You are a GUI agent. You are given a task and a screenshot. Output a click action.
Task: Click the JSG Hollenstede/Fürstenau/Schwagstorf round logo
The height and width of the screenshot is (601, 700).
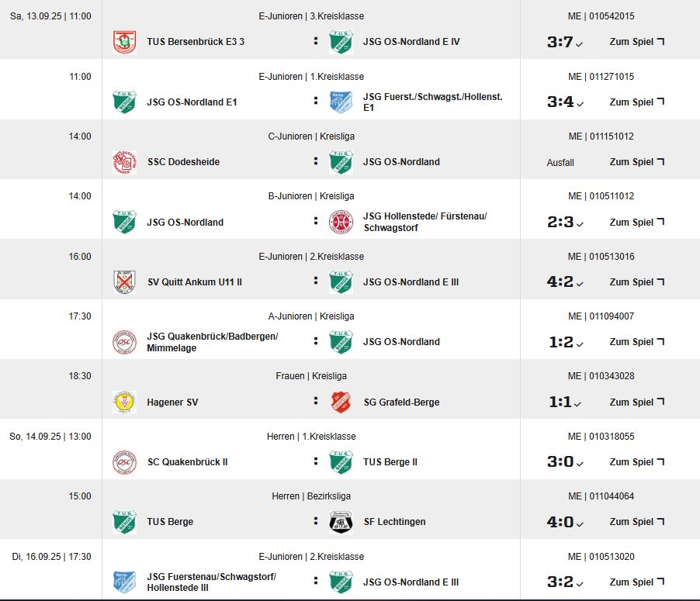point(341,223)
